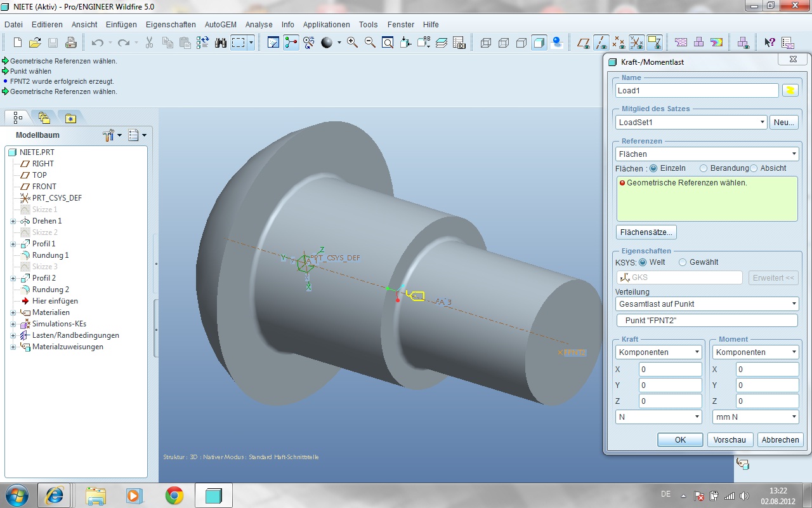Open the Applikationen menu
812x508 pixels.
327,25
